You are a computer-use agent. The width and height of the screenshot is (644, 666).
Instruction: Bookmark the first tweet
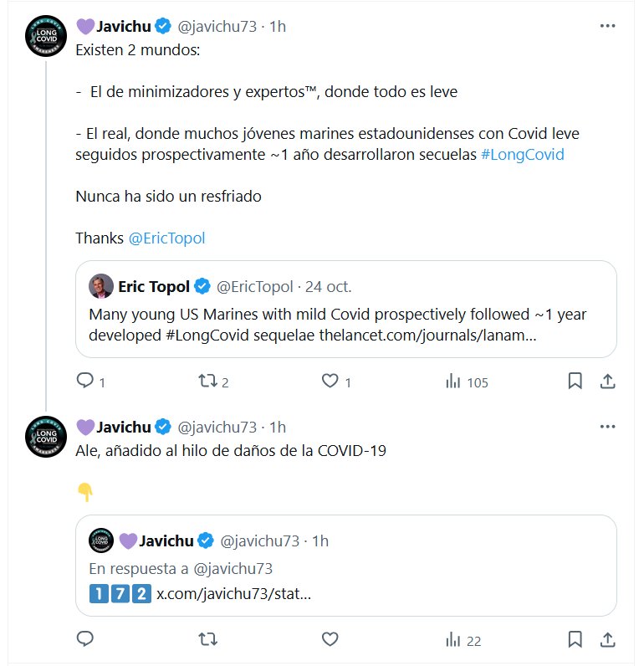[575, 382]
